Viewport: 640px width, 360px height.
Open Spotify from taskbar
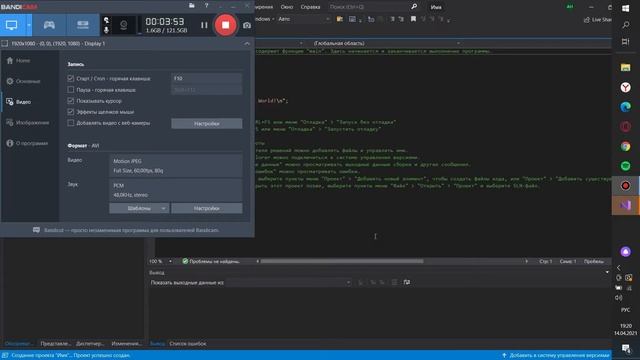pos(626,166)
